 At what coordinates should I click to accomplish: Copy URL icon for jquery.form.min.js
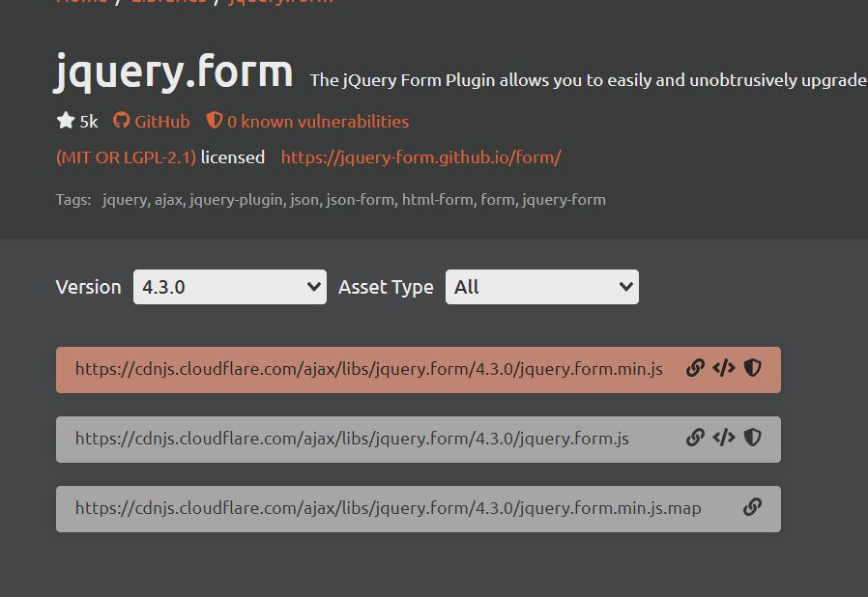tap(695, 368)
